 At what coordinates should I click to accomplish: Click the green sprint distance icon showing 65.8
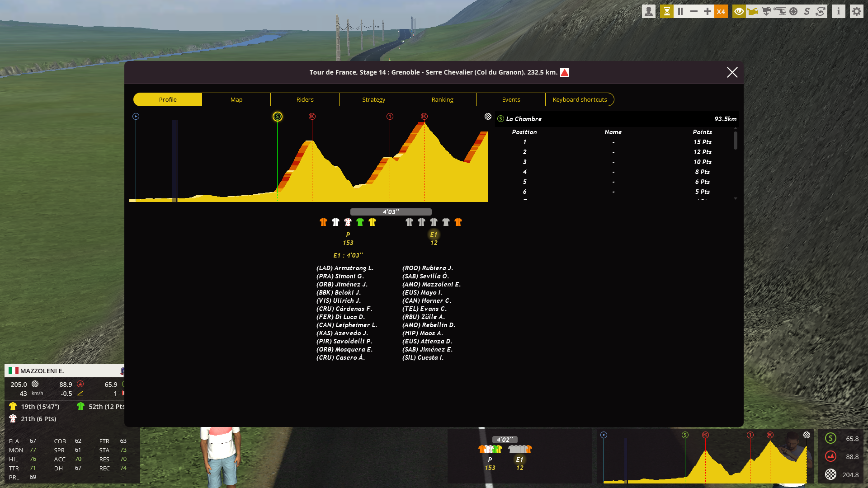(x=830, y=438)
